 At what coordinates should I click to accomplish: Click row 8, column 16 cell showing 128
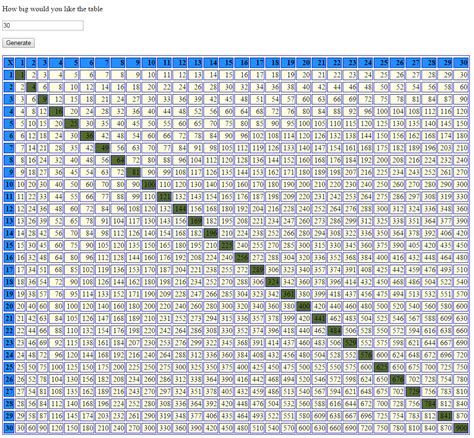click(x=242, y=160)
